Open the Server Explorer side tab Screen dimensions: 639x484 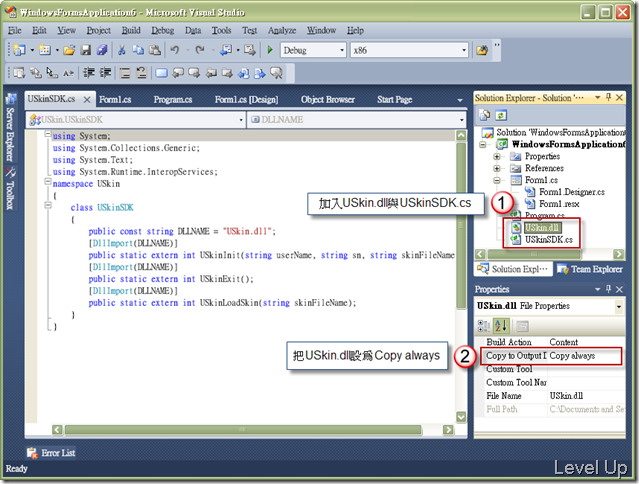click(10, 128)
